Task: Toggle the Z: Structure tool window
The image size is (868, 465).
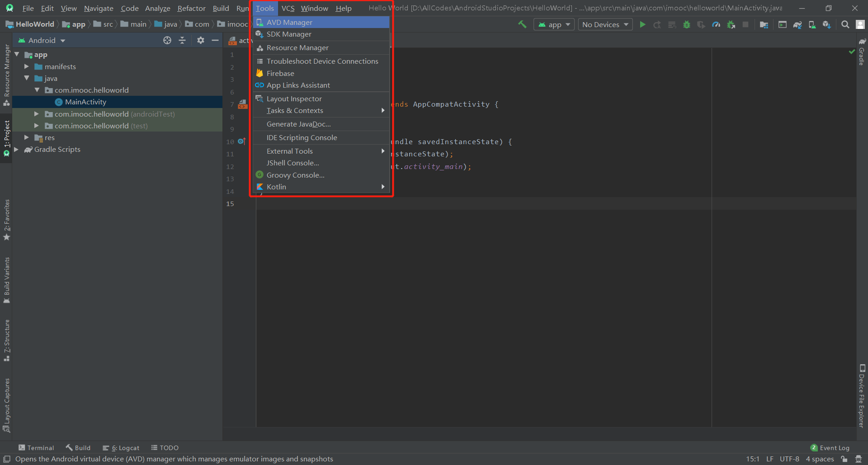Action: [6, 340]
